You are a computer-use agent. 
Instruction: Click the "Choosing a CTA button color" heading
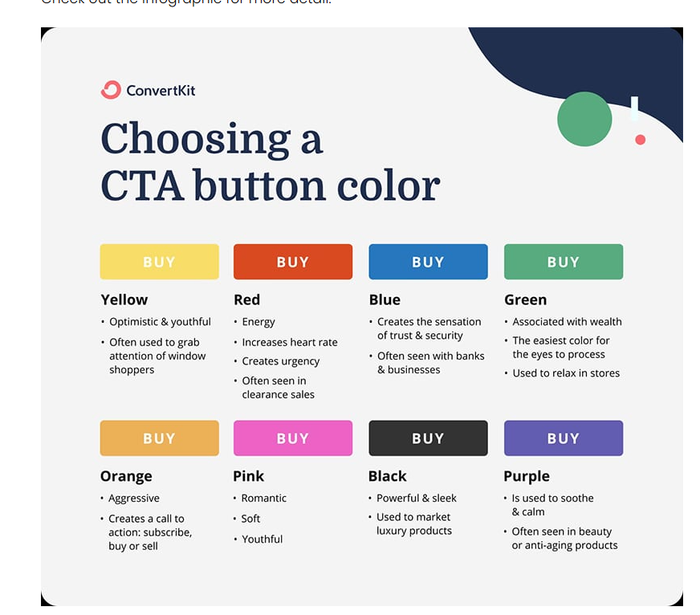(270, 162)
